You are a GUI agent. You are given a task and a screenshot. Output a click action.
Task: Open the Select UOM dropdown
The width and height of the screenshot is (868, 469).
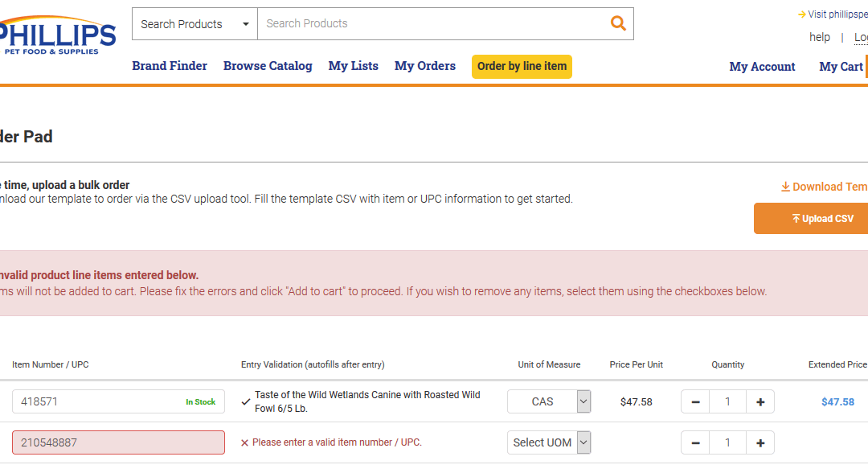point(549,442)
